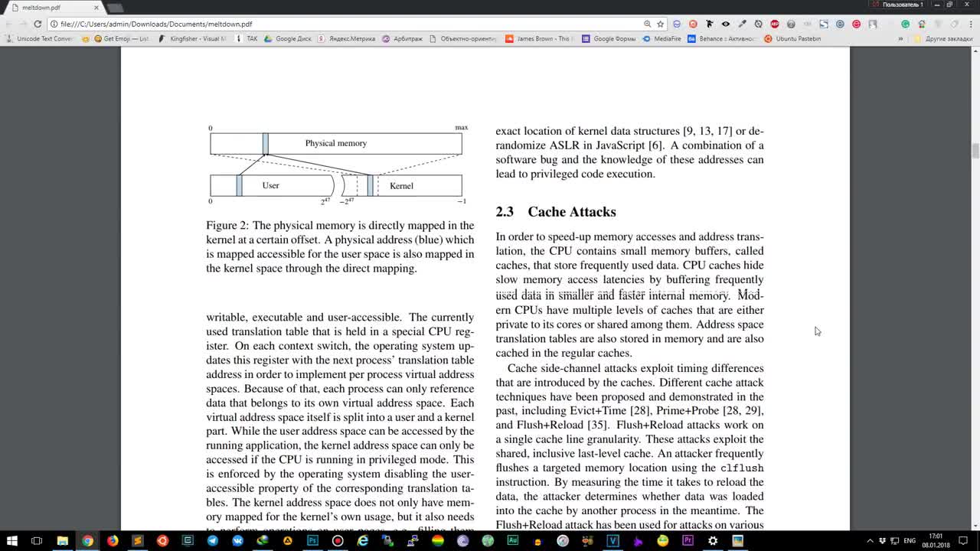Open the James Brown bookmark
Screen dimensions: 980x551
[x=539, y=38]
